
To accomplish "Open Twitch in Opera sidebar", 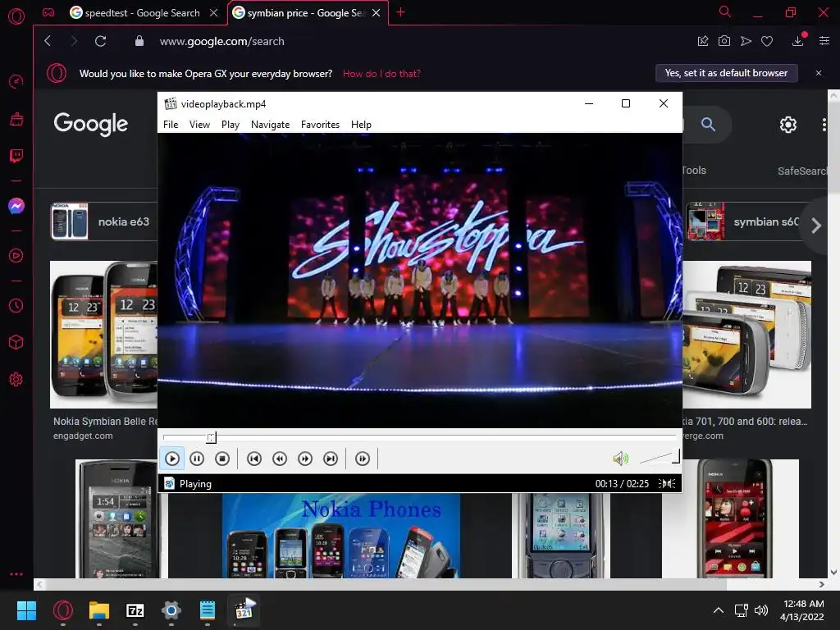I will tap(16, 156).
